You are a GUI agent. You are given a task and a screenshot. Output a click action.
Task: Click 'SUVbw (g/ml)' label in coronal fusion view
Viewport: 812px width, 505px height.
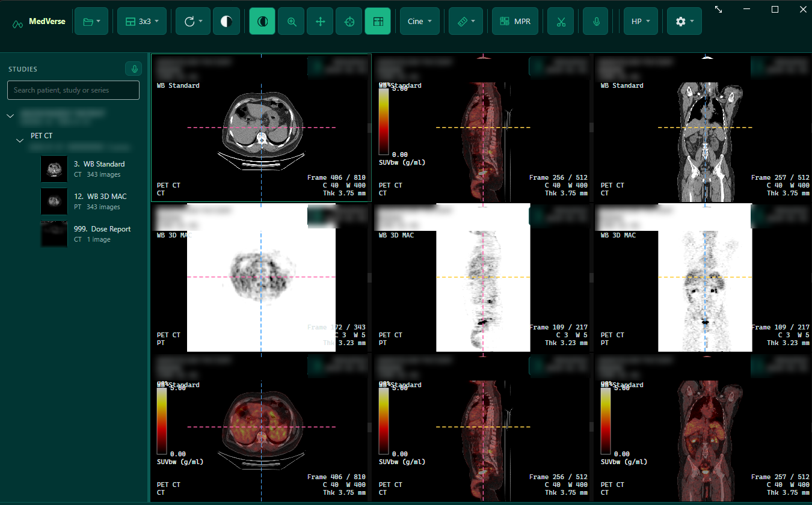624,462
